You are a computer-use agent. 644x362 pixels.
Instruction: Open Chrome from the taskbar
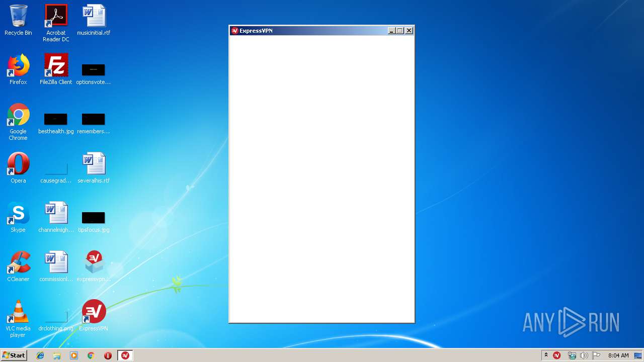(91, 355)
